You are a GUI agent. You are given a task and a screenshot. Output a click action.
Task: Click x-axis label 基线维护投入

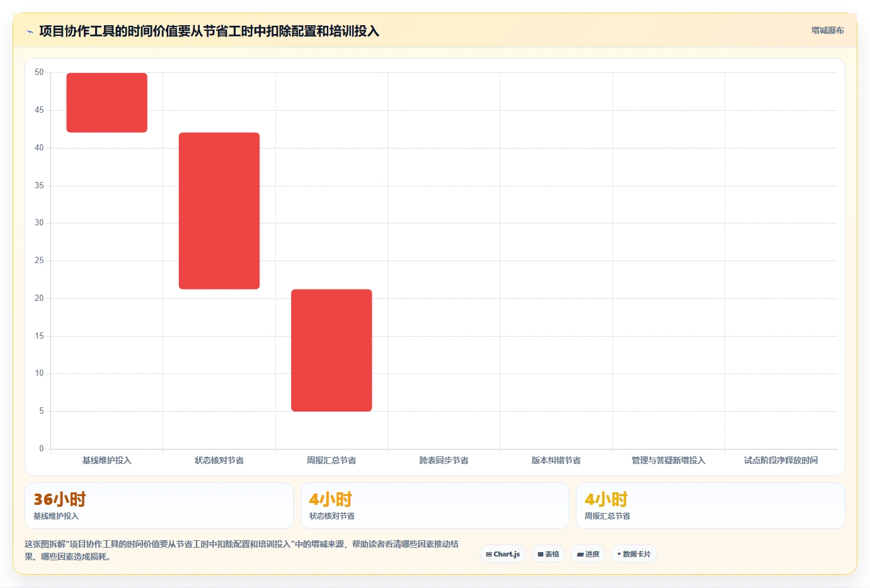107,461
